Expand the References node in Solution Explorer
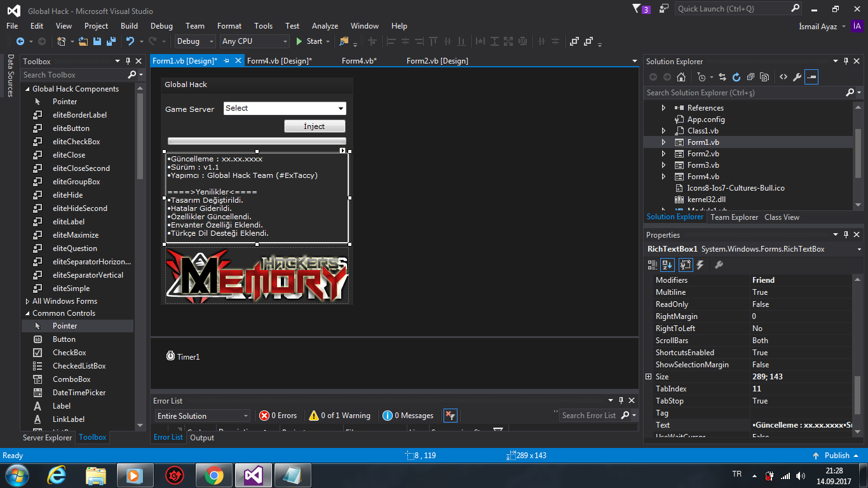Viewport: 868px width, 488px height. tap(664, 108)
